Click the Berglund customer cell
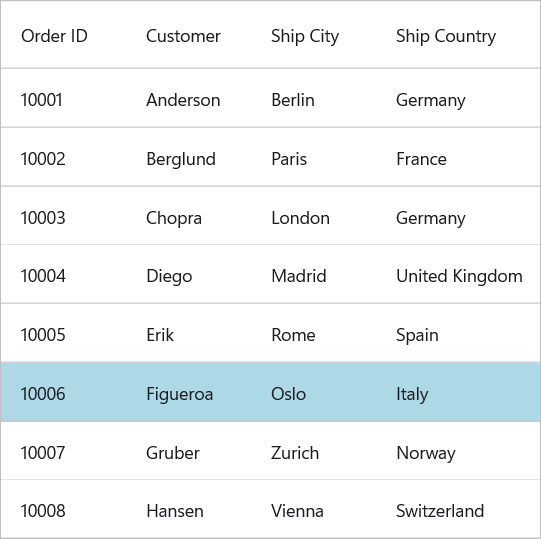 [188, 157]
